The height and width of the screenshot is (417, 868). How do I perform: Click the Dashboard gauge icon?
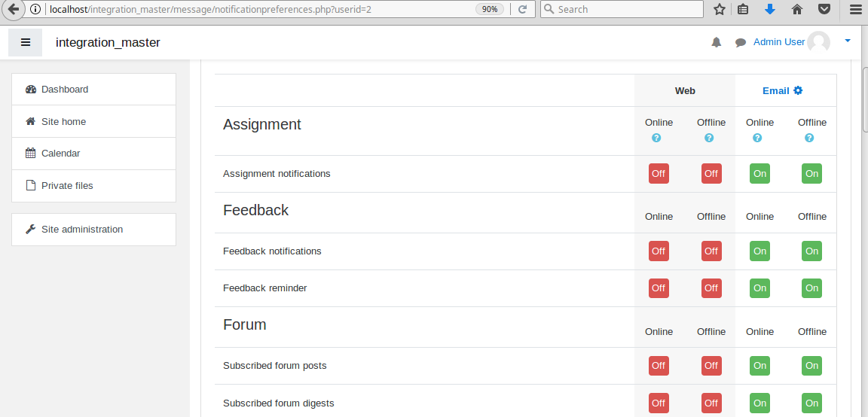31,90
